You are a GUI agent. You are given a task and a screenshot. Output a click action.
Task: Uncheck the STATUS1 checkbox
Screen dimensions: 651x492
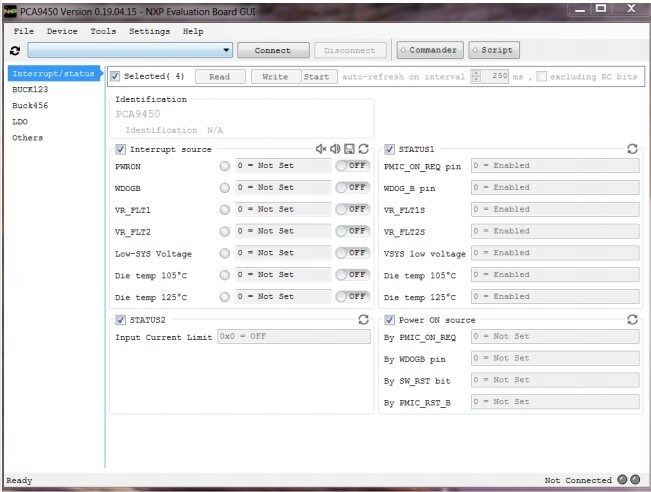pos(390,149)
